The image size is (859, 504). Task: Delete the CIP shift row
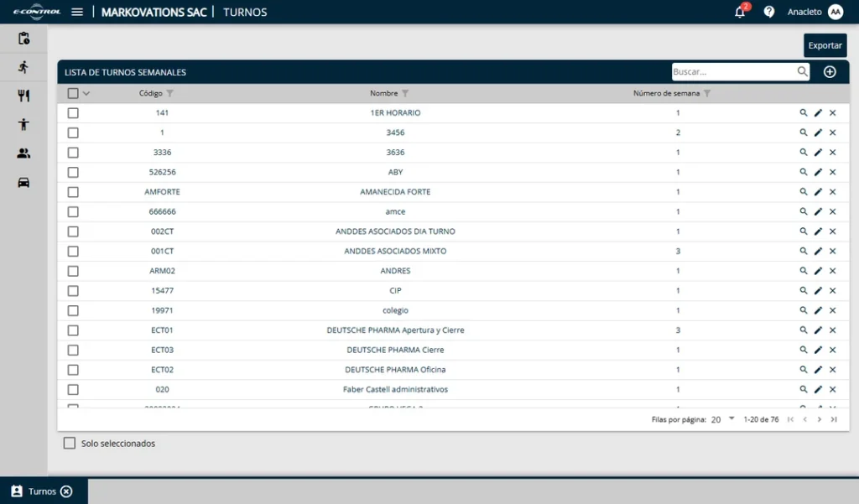tap(833, 291)
